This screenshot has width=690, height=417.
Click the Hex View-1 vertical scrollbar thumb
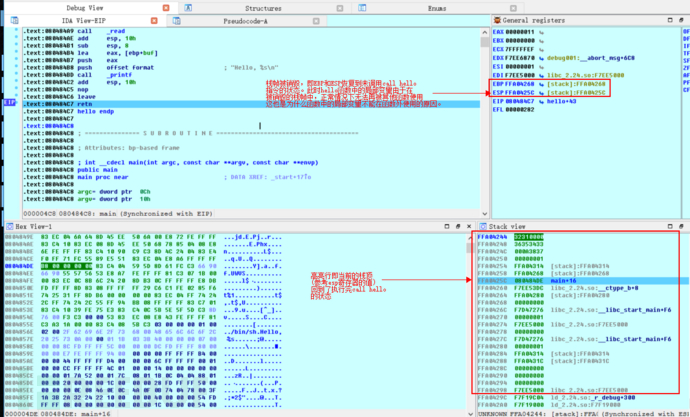pos(470,248)
